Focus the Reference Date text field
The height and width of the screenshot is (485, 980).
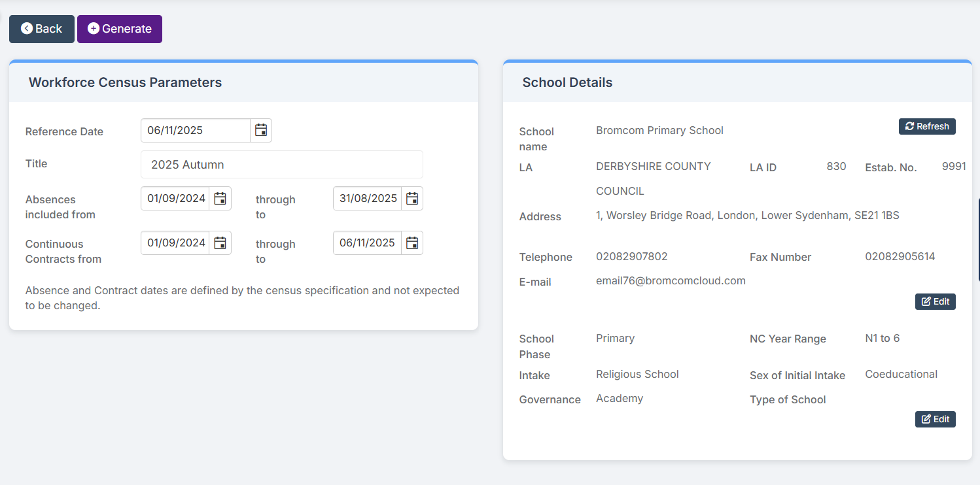pos(195,130)
